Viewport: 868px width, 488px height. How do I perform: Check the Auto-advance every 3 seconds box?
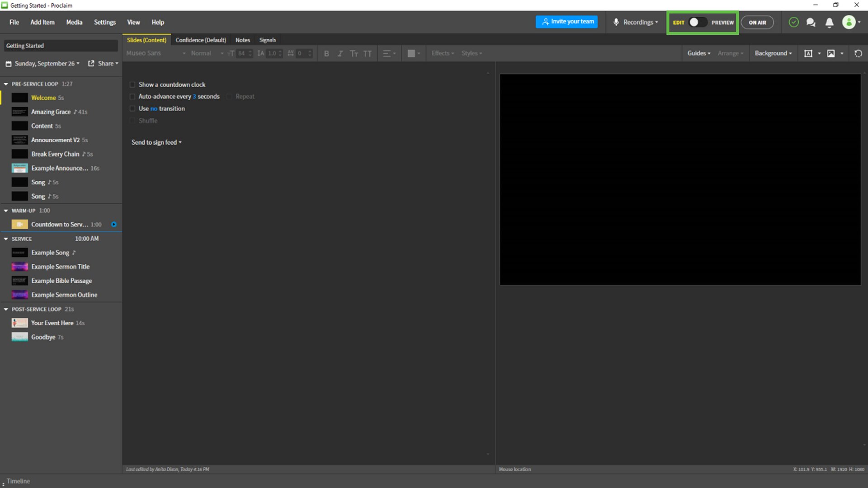[132, 96]
